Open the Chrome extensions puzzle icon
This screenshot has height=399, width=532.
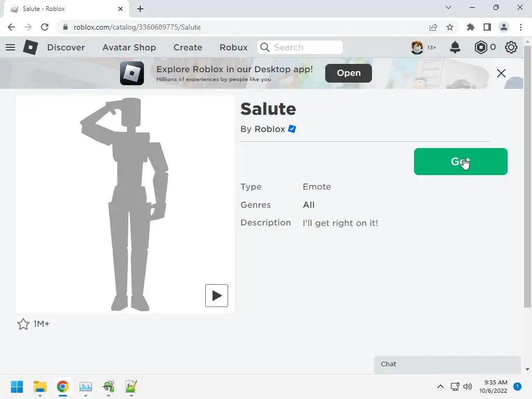[471, 27]
